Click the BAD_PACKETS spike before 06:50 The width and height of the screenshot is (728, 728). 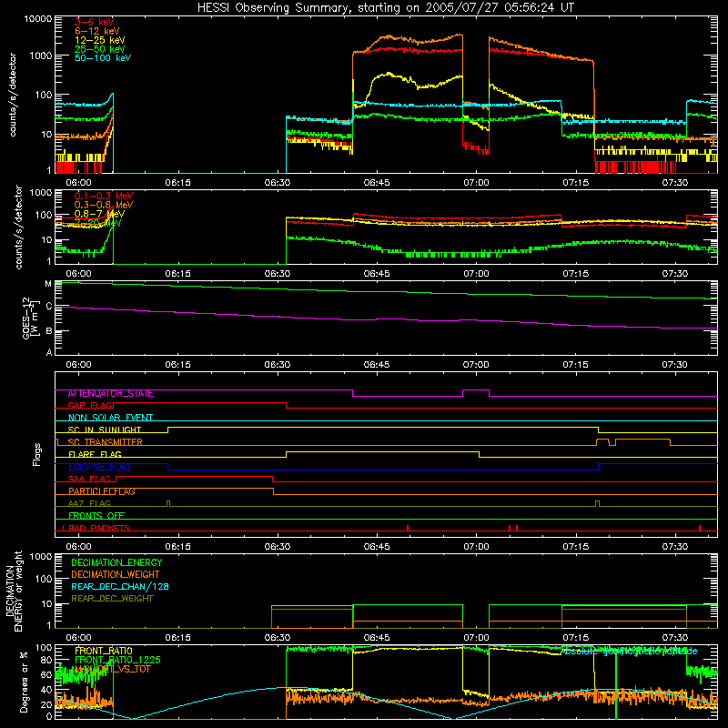407,528
